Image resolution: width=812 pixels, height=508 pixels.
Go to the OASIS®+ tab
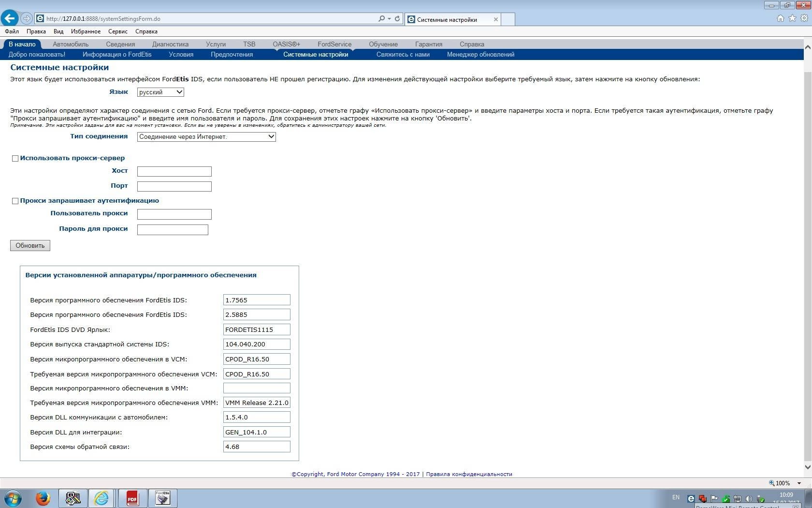tap(286, 44)
